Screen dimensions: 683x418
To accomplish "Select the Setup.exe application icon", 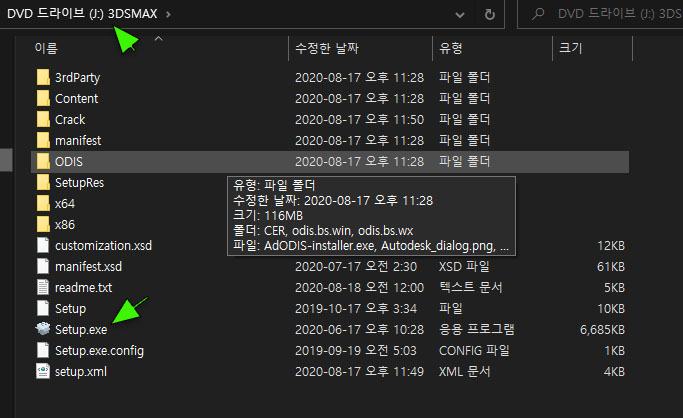I will [43, 329].
